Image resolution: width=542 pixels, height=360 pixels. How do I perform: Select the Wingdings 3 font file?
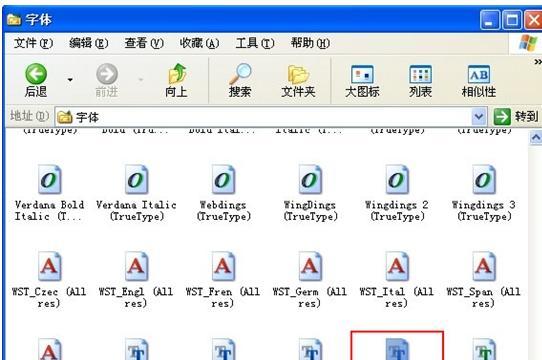point(484,193)
